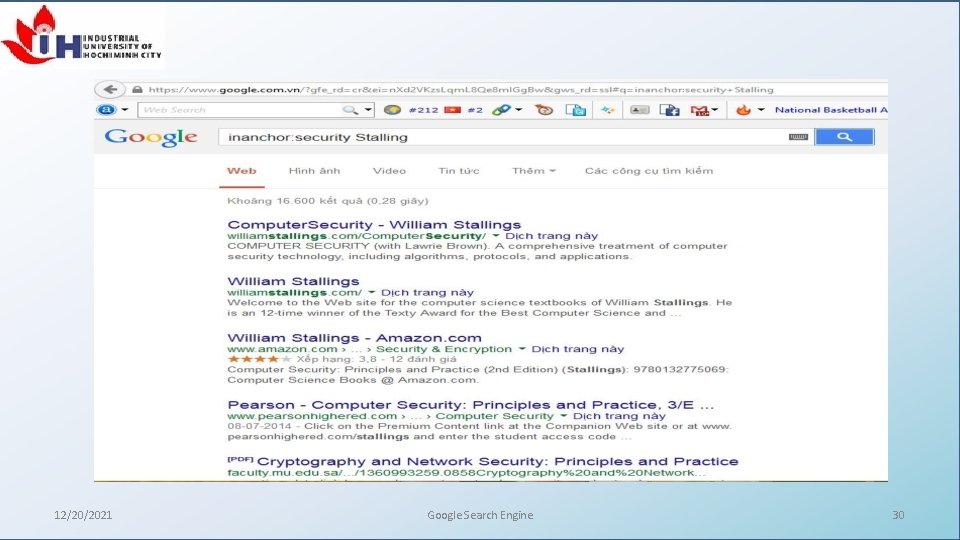Open arrow after williamstallings.com/ URL
This screenshot has width=960, height=540.
point(371,292)
